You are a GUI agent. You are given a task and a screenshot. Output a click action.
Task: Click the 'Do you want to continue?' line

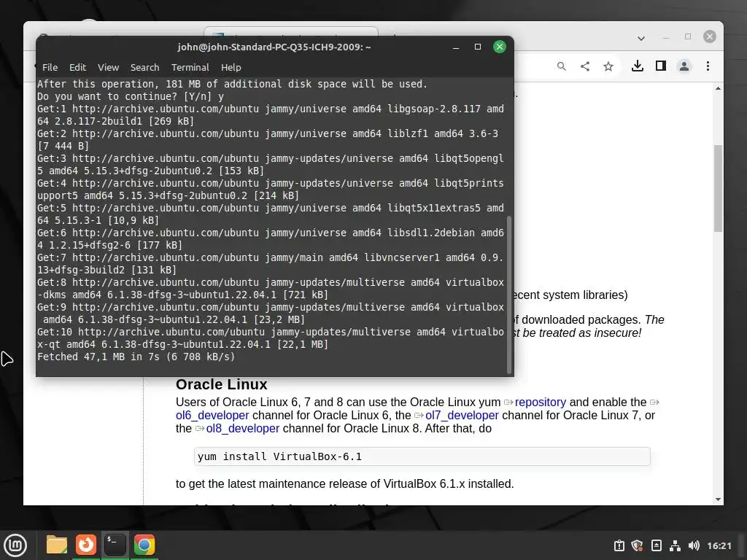[131, 96]
